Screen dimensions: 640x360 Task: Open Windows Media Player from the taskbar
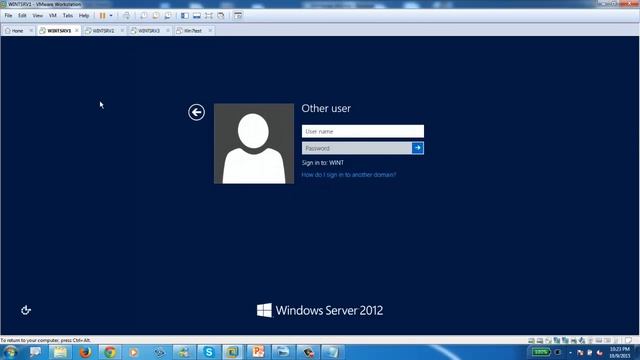click(x=134, y=352)
